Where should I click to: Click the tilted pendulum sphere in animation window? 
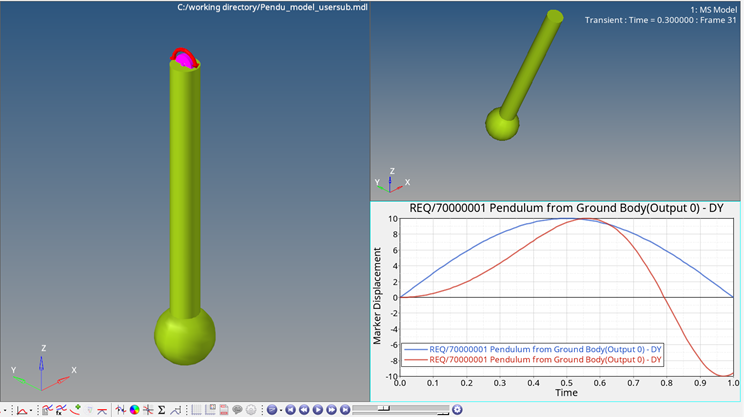tap(502, 124)
